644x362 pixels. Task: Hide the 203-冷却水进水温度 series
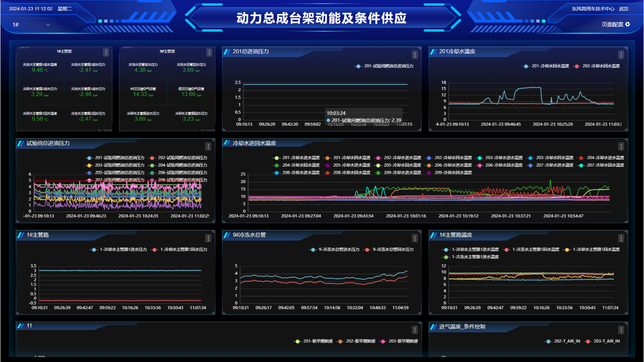(499, 158)
